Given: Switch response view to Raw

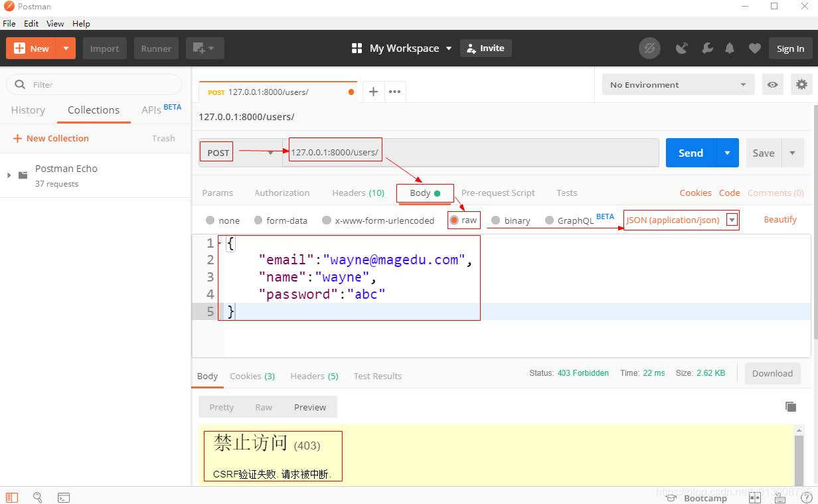Looking at the screenshot, I should point(264,407).
